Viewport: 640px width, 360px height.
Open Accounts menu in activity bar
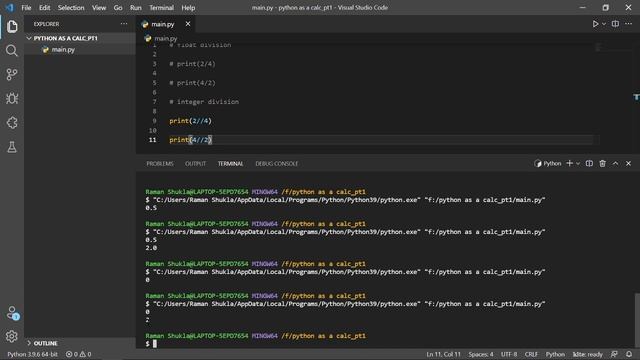pos(12,313)
